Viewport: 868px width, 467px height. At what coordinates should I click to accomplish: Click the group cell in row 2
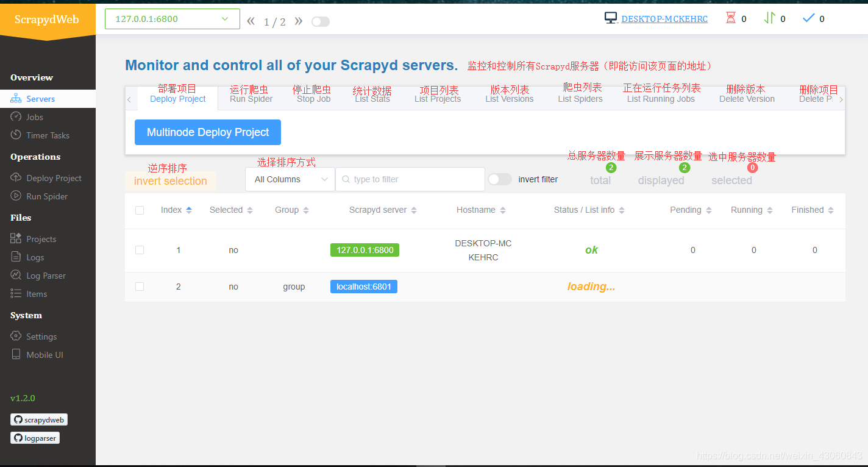294,287
